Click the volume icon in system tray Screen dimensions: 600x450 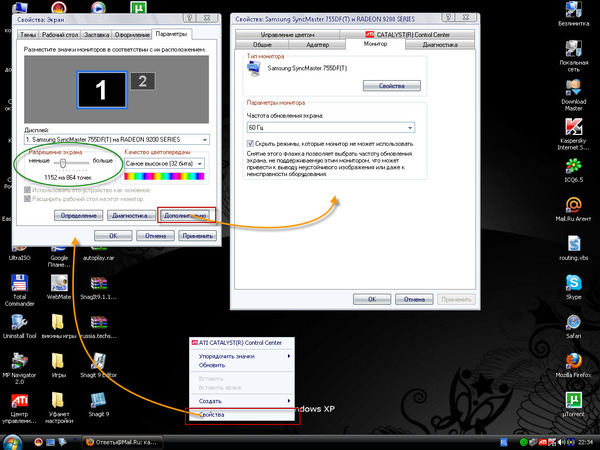[562, 443]
